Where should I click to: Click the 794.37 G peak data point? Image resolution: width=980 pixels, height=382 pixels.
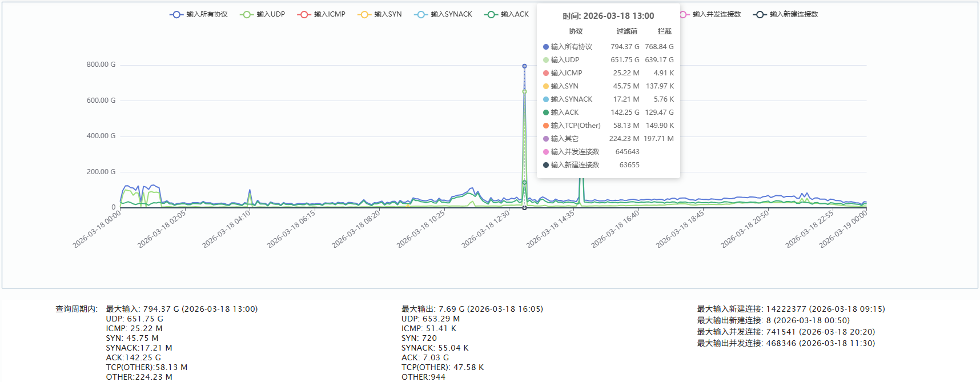pos(524,66)
